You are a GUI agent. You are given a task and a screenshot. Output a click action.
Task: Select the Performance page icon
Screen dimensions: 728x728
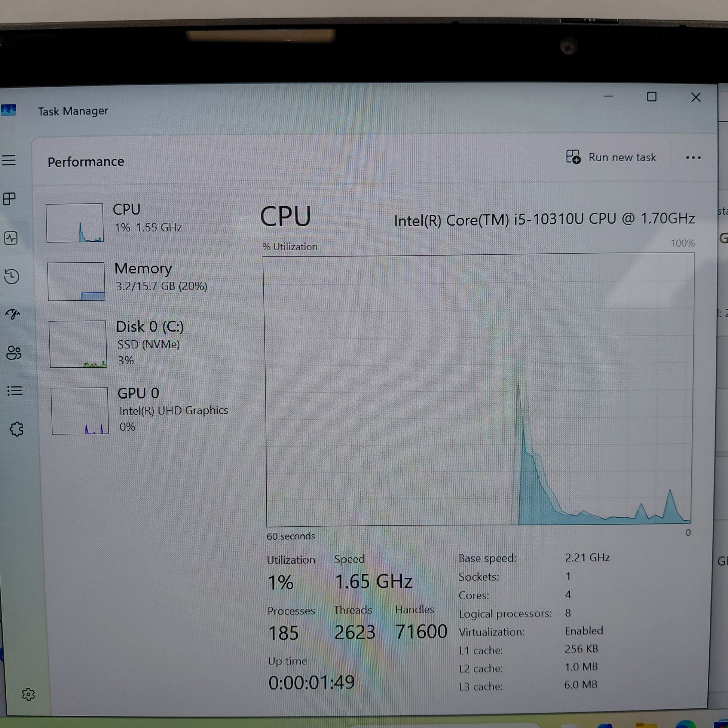[x=10, y=238]
